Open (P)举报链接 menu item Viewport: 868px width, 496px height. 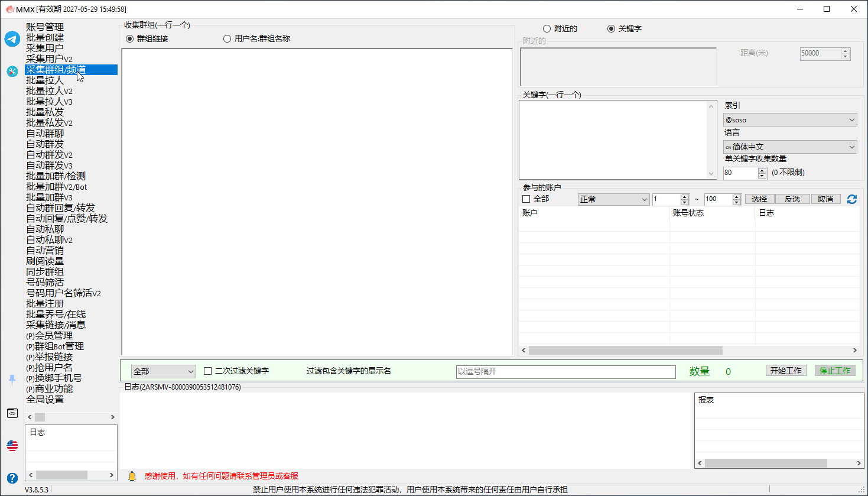[50, 357]
